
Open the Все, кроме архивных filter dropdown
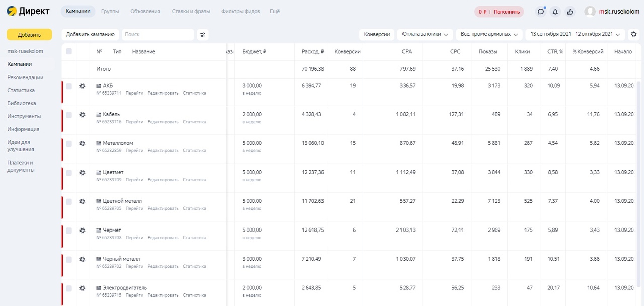[x=489, y=34]
